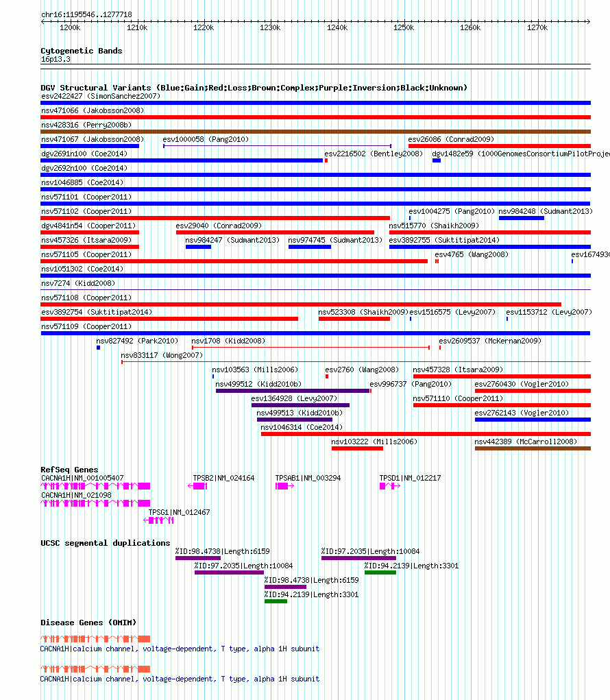The image size is (610, 700).
Task: Click nsv1046314 (Coe2014) label
Action: pyautogui.click(x=302, y=426)
